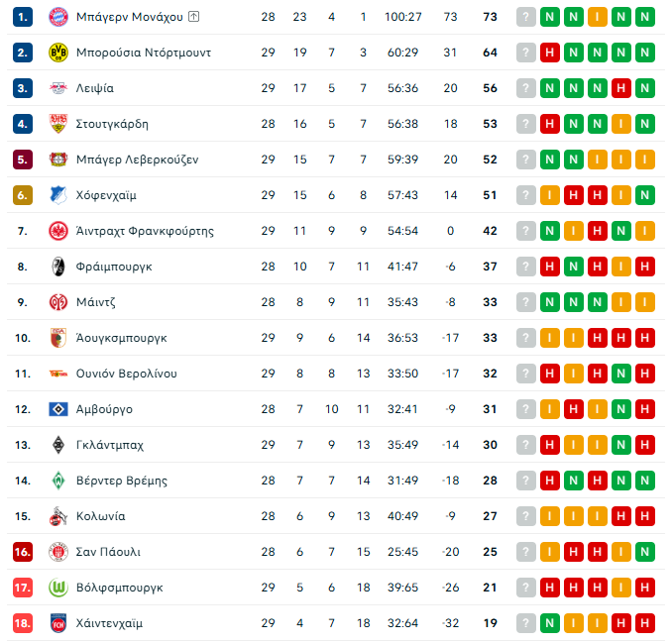Click the position 1 rank badge
This screenshot has height=644, width=672.
pos(24,17)
